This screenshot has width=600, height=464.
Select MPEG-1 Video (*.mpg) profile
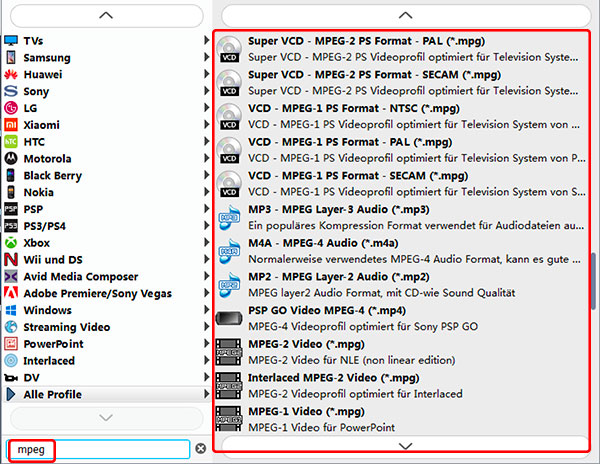click(401, 418)
